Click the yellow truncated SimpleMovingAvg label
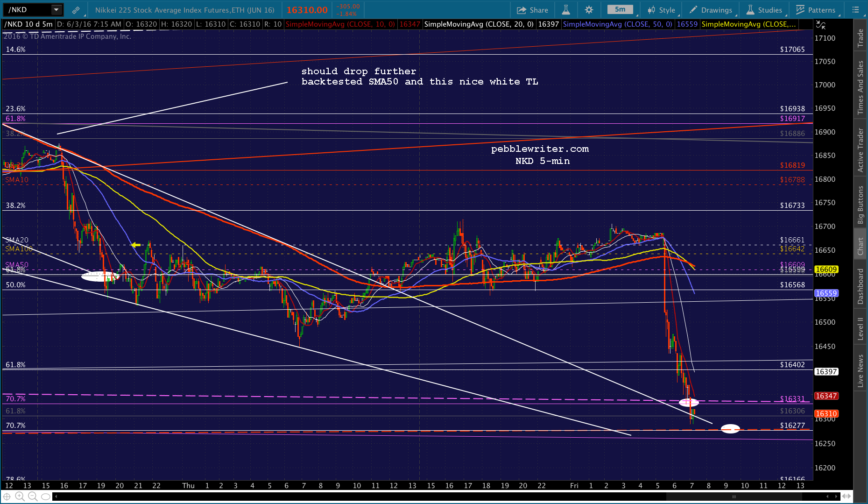The width and height of the screenshot is (868, 504). coord(748,24)
